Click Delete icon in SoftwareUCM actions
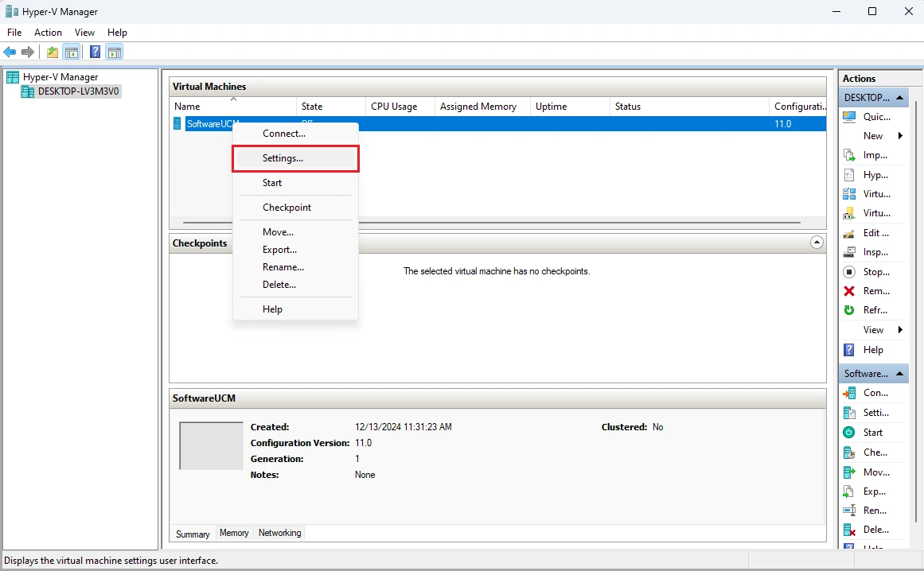 [x=849, y=530]
